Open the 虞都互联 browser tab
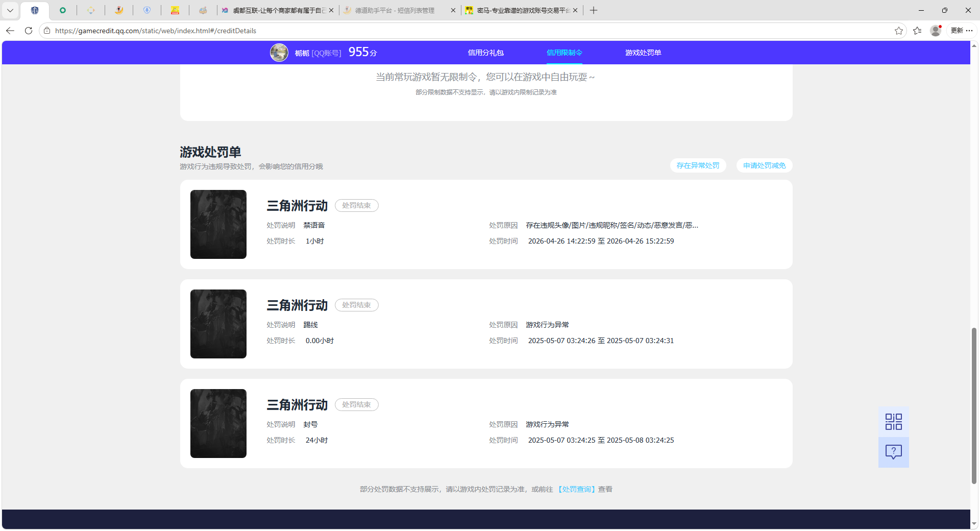Viewport: 980px width, 531px height. click(278, 10)
